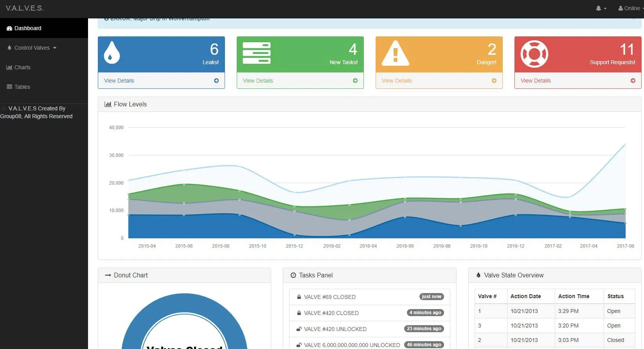Image resolution: width=644 pixels, height=349 pixels.
Task: Click the New Tasks list icon
Action: 256,53
